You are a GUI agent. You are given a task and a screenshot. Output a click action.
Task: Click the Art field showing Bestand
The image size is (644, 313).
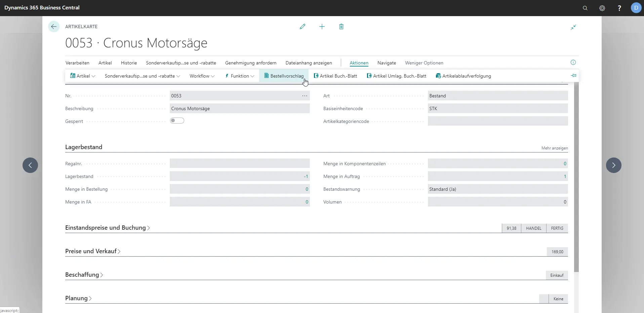(498, 96)
